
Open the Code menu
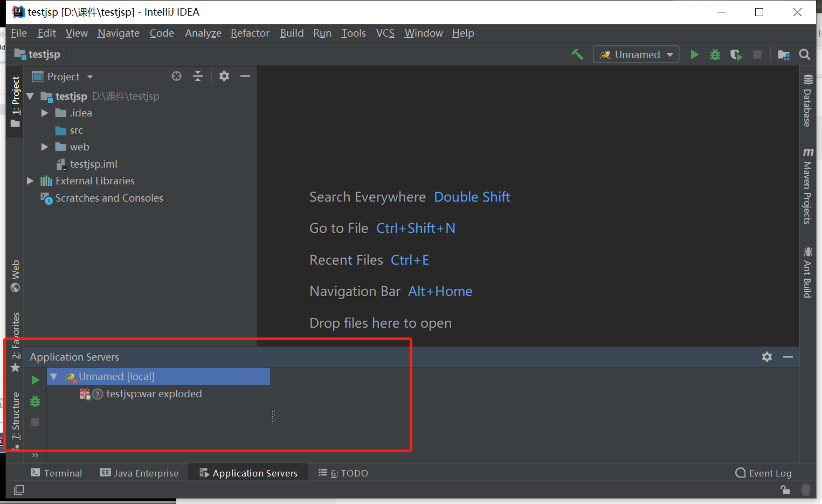pyautogui.click(x=162, y=33)
